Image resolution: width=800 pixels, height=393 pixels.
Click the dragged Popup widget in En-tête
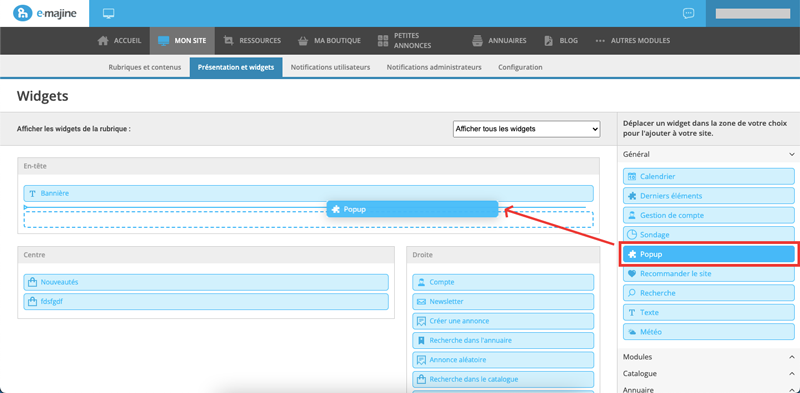click(412, 209)
